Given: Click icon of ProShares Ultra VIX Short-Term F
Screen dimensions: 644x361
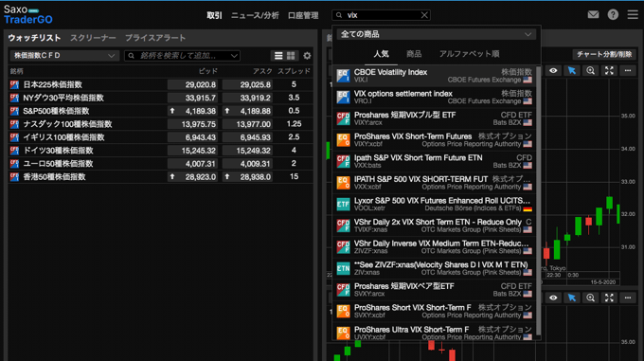Looking at the screenshot, I should click(x=343, y=333).
